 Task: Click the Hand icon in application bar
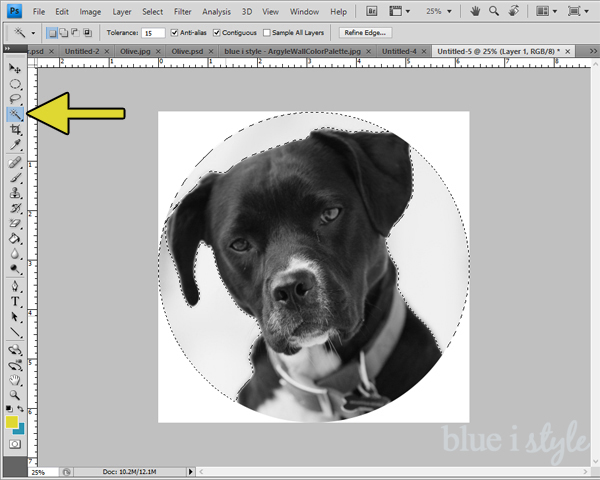[475, 11]
